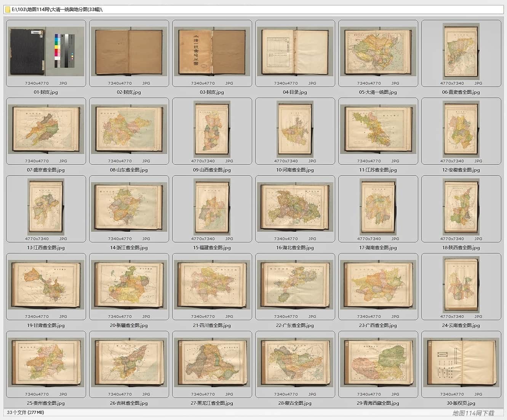Choose the 09-山西省全图.jpg thumbnail

212,131
